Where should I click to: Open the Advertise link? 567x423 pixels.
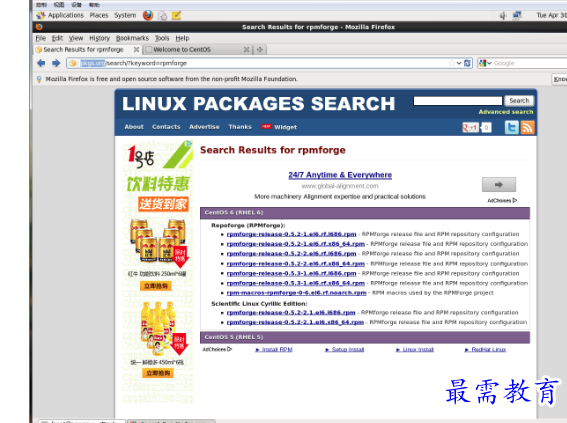tap(204, 127)
